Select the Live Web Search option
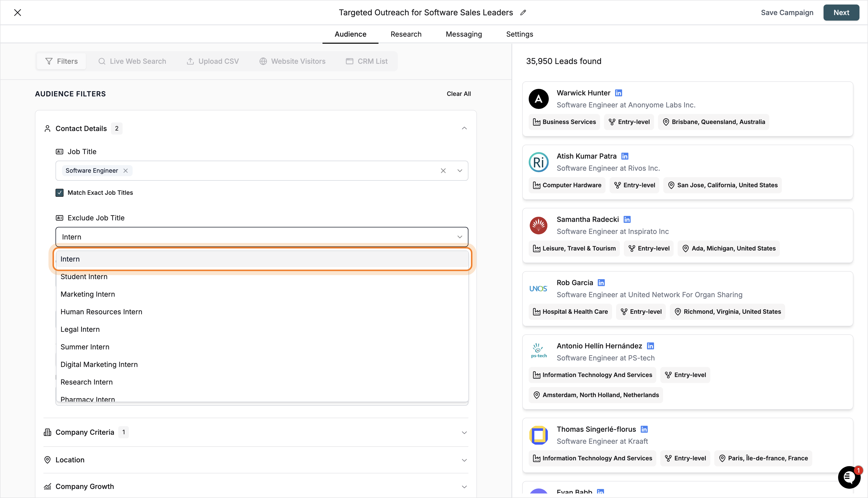 pyautogui.click(x=132, y=61)
